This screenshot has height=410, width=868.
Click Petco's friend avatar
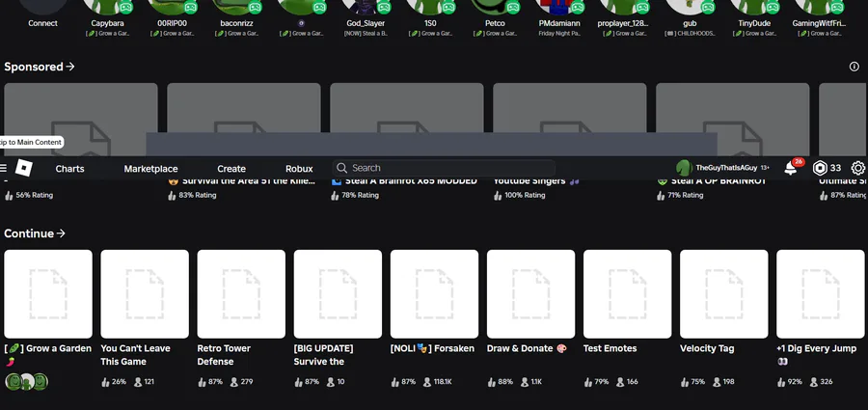point(495,7)
